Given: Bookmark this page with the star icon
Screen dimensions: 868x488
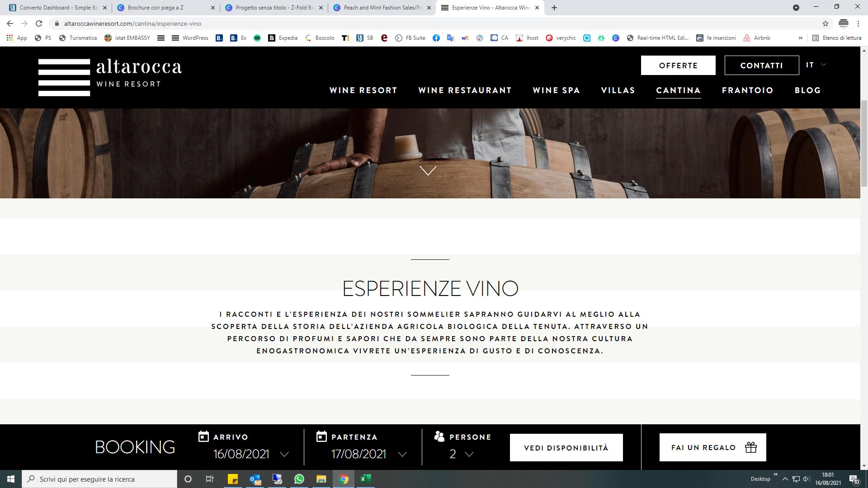Looking at the screenshot, I should (x=826, y=23).
